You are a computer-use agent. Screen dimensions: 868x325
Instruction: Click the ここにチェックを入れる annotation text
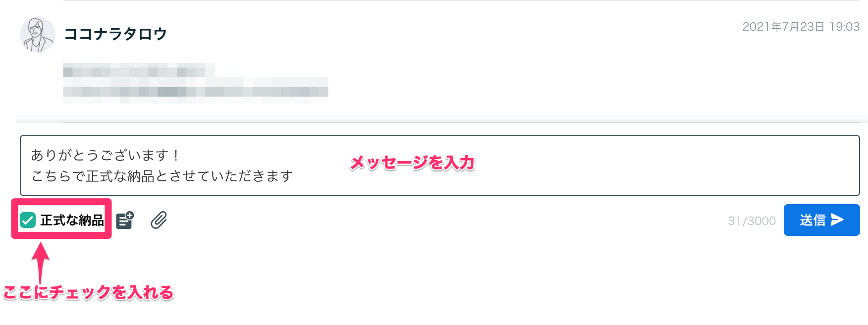[x=88, y=292]
